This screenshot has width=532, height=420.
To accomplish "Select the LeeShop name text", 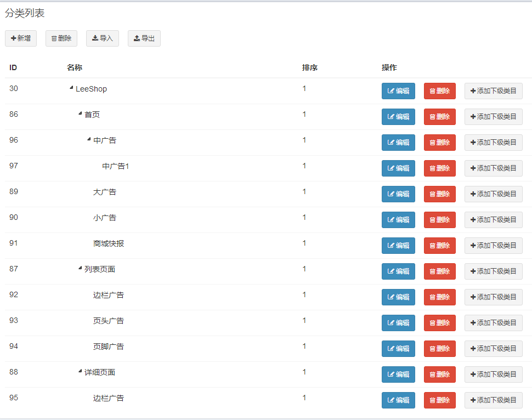I will [x=91, y=89].
